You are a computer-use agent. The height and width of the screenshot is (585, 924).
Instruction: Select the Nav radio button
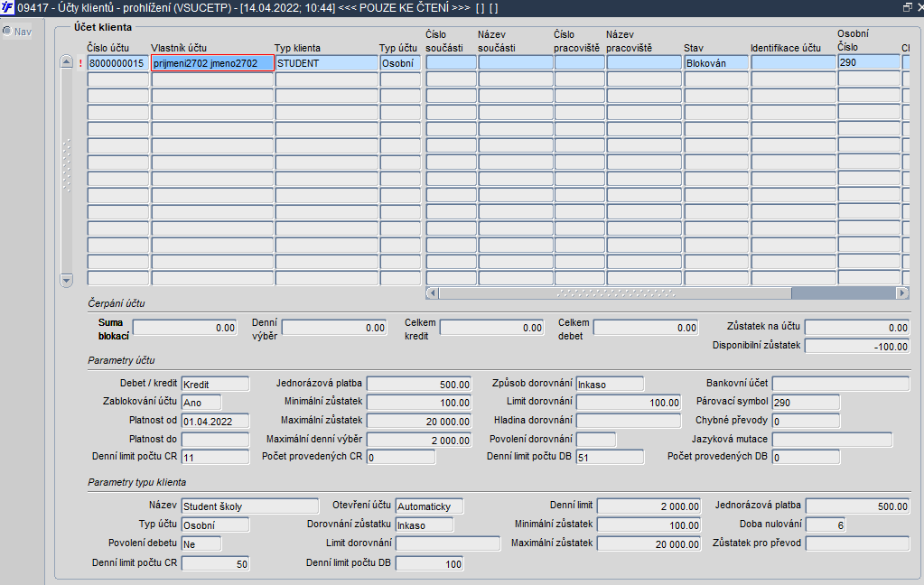pos(7,31)
